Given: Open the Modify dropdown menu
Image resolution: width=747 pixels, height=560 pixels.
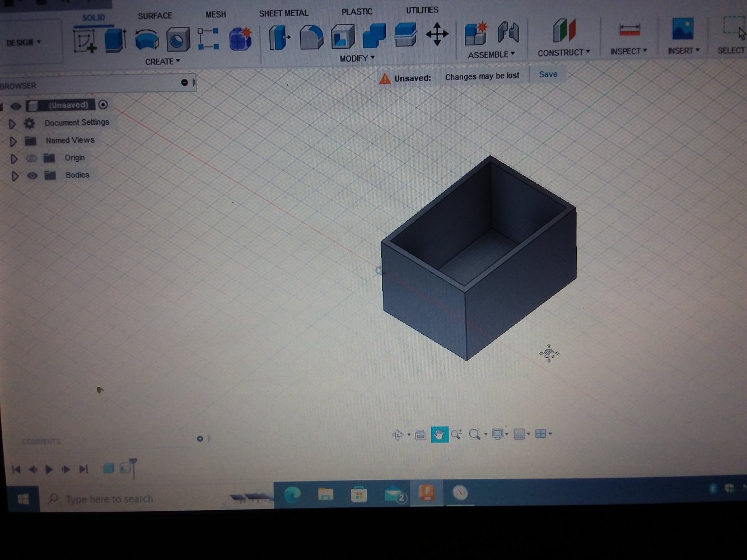Looking at the screenshot, I should [x=357, y=58].
